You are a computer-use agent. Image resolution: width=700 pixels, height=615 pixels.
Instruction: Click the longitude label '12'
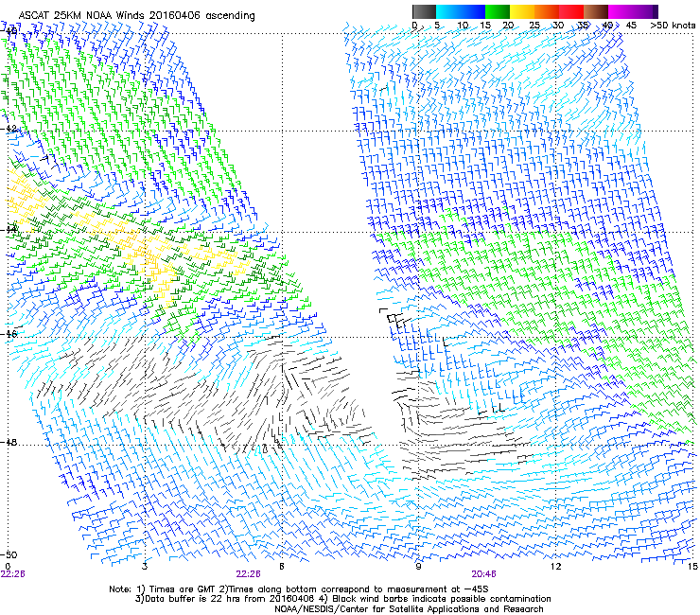[x=555, y=566]
